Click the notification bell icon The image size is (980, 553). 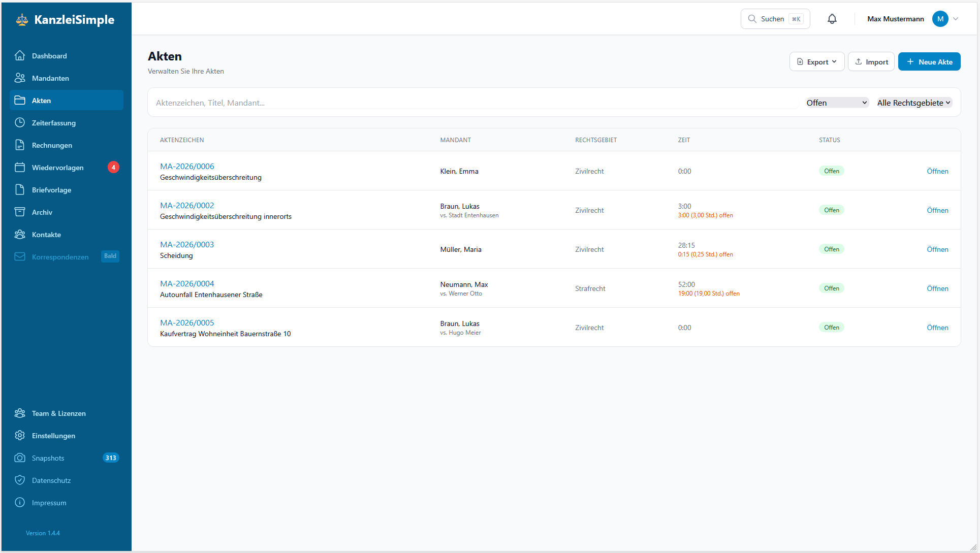tap(832, 19)
